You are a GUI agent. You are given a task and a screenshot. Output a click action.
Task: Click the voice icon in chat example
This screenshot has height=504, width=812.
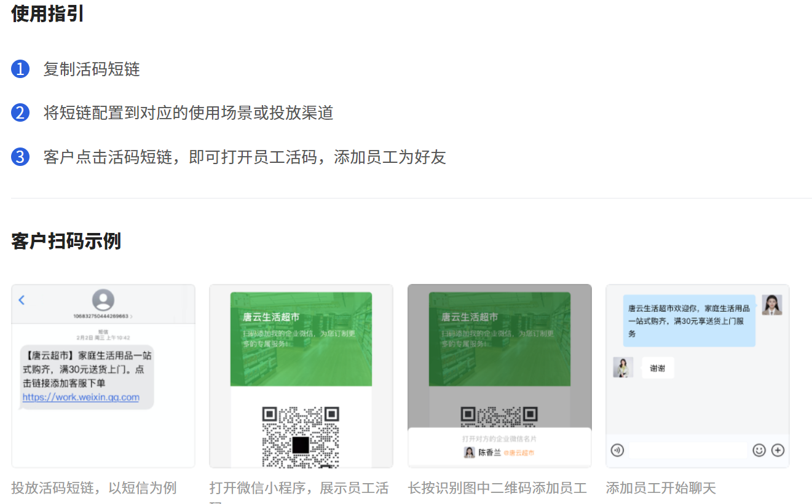617,451
